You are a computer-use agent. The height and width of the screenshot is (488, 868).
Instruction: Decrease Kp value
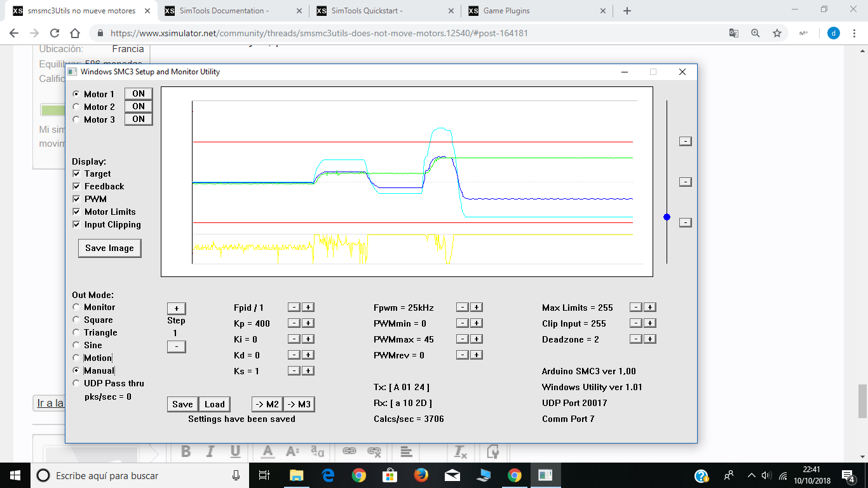click(x=294, y=323)
